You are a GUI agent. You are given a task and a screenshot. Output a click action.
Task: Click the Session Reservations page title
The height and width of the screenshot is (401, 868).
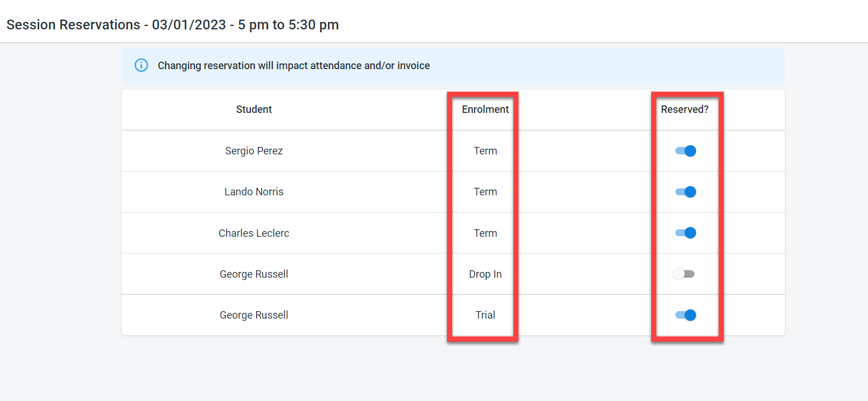pos(172,25)
